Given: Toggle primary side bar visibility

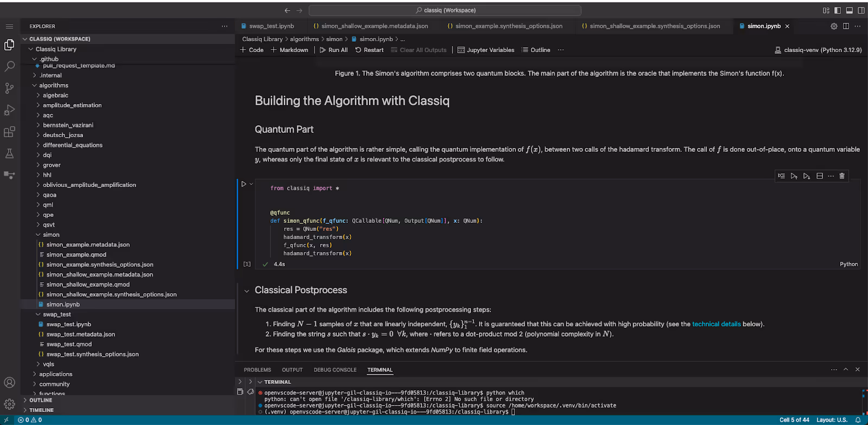Looking at the screenshot, I should point(838,10).
